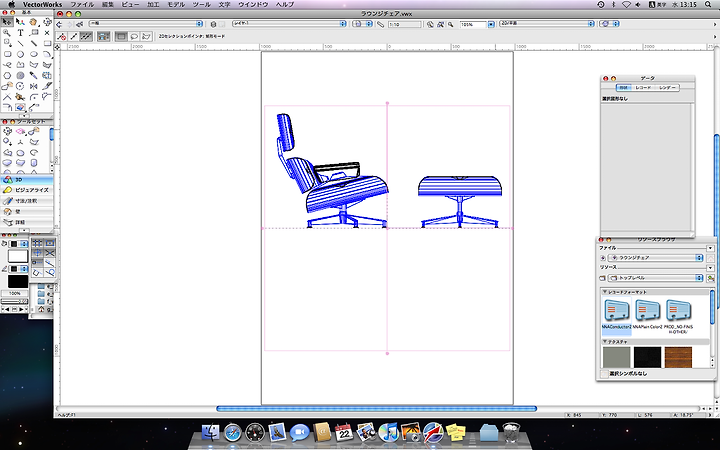Open the ファイル menu
Screen dimensions: 720x450
pyautogui.click(x=82, y=5)
